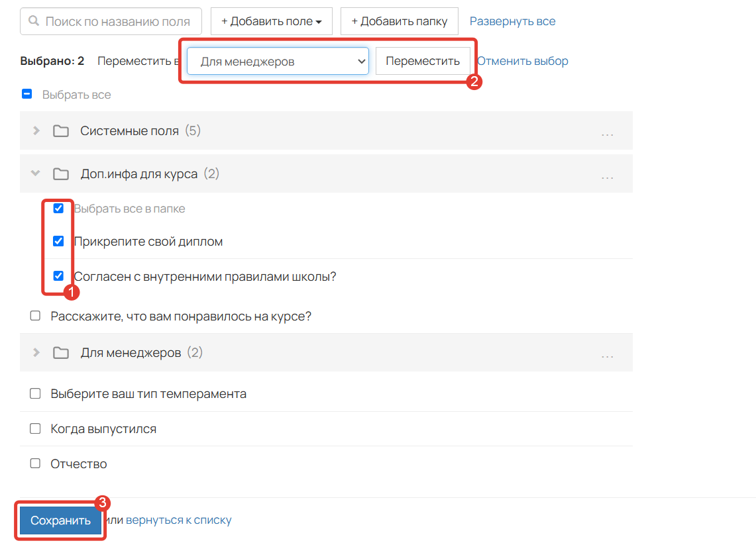The height and width of the screenshot is (543, 756).
Task: Open the Для менеджеров destination folder dropdown
Action: tap(278, 61)
